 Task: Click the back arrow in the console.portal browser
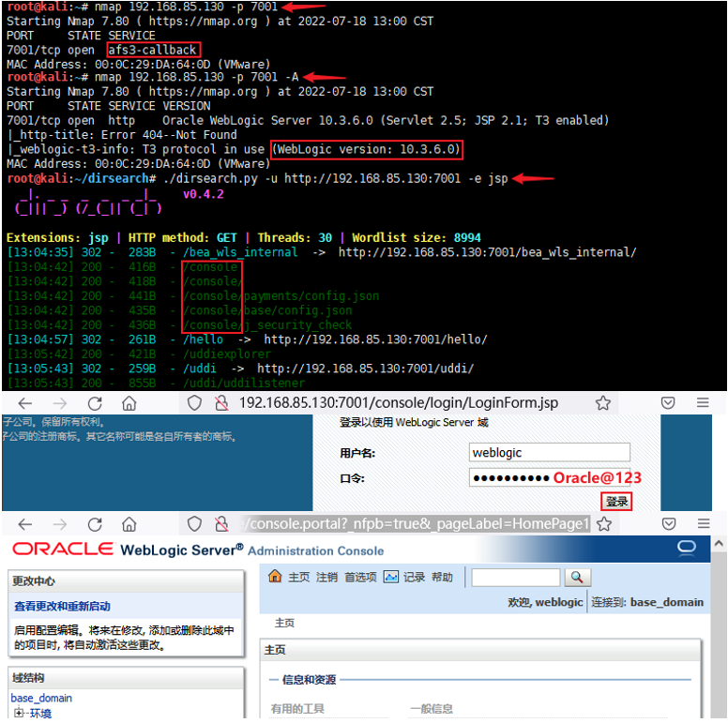25,525
